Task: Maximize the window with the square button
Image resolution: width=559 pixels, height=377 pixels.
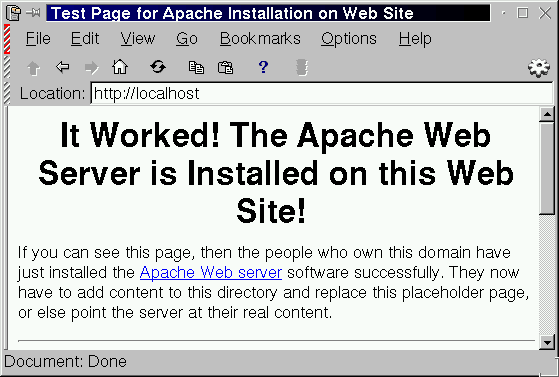Action: coord(523,13)
